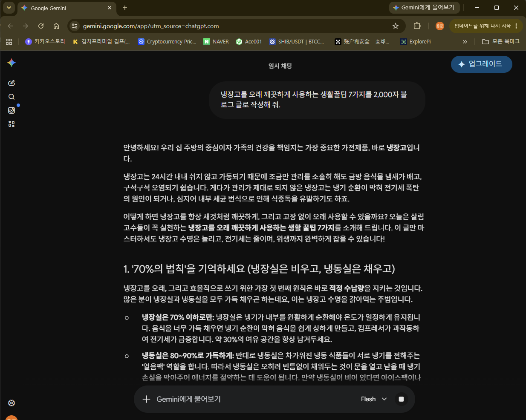Viewport: 526px width, 420px height.
Task: Click the Gemini sparkle logo in sidebar
Action: coord(12,63)
